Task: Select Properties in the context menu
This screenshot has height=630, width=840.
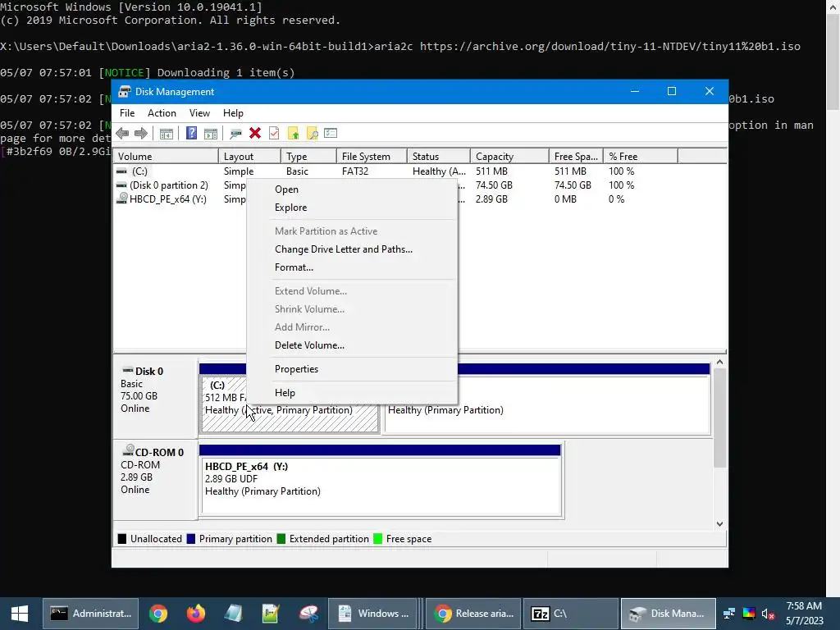Action: click(x=352, y=369)
